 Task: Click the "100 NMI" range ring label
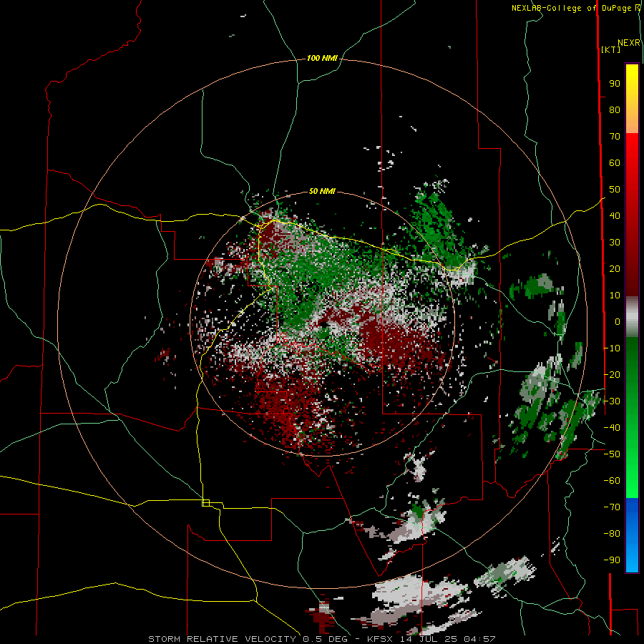[x=322, y=59]
